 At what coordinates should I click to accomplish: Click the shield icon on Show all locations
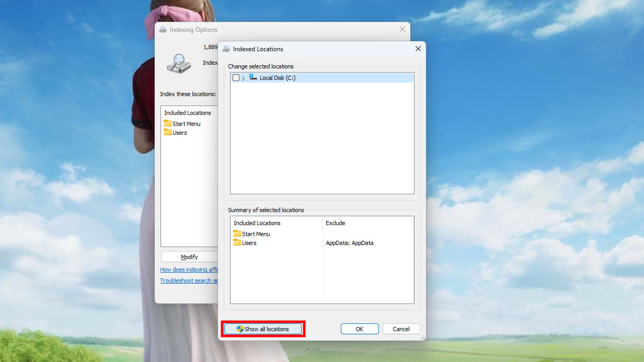click(240, 329)
